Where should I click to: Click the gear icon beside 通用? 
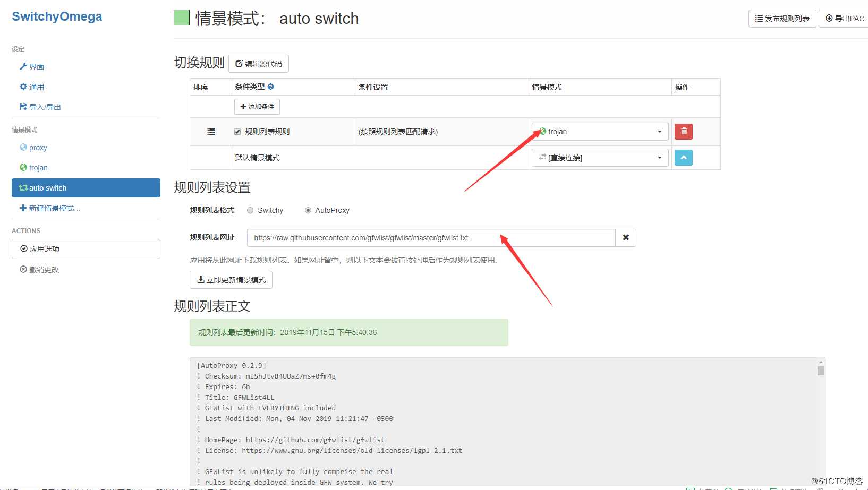click(x=23, y=87)
